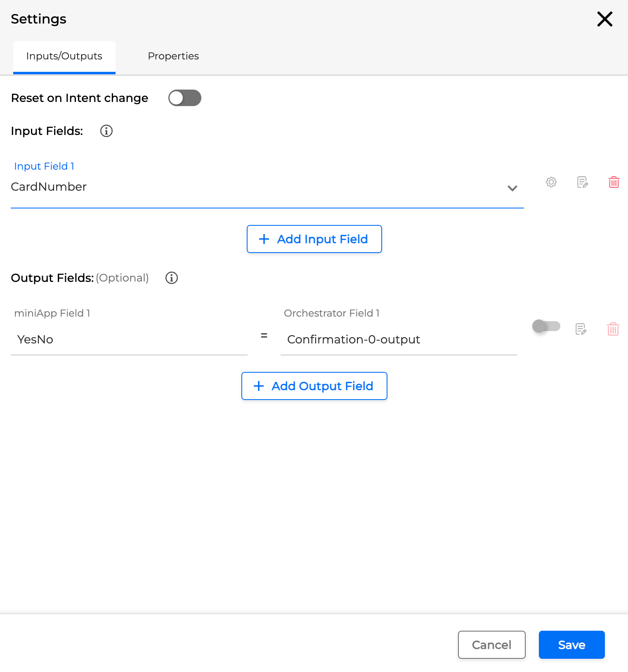The height and width of the screenshot is (672, 628).
Task: Cancel the settings changes
Action: [492, 645]
